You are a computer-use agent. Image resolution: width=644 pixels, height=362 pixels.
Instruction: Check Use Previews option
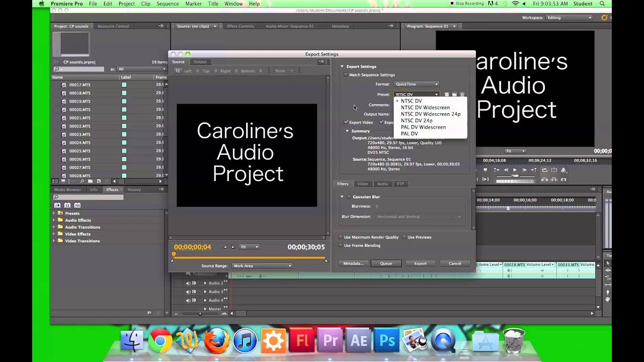pos(404,237)
